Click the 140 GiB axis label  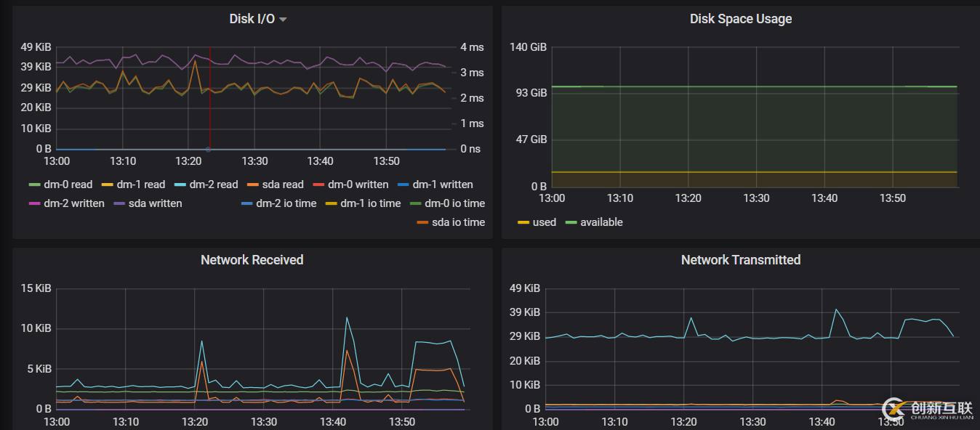[x=528, y=47]
